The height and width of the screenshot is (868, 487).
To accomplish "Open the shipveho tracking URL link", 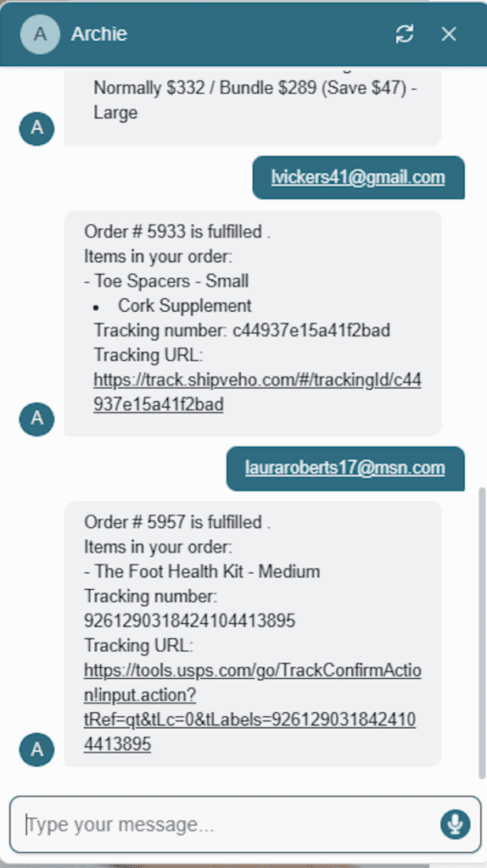I will pos(257,392).
